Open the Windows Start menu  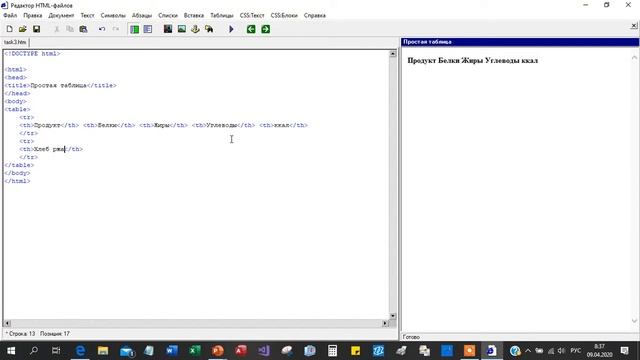click(11, 351)
